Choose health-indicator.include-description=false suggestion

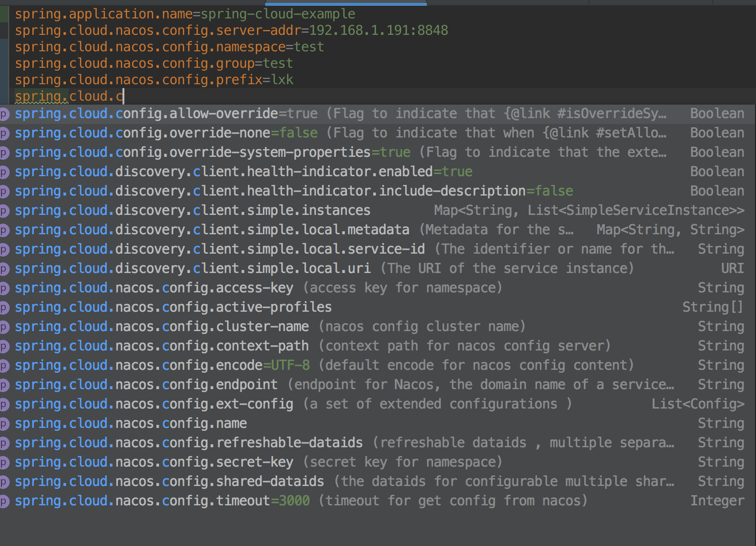tap(378, 191)
